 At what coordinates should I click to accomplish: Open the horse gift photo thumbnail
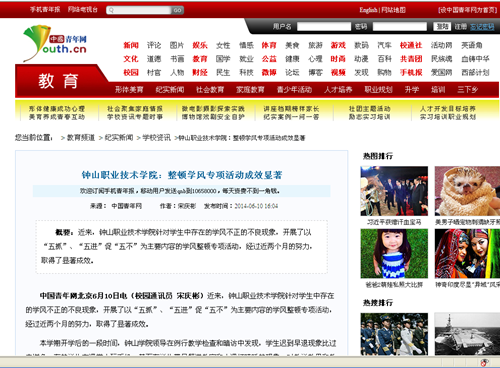click(394, 191)
